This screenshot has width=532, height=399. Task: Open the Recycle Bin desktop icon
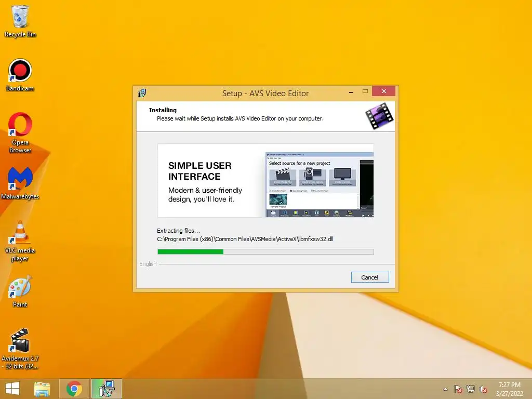click(20, 21)
